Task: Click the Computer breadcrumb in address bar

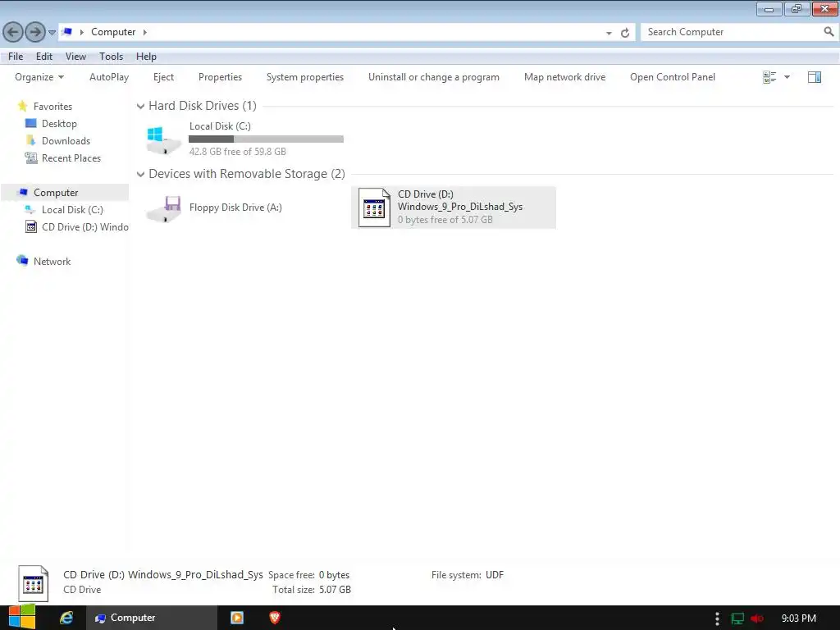Action: point(113,32)
